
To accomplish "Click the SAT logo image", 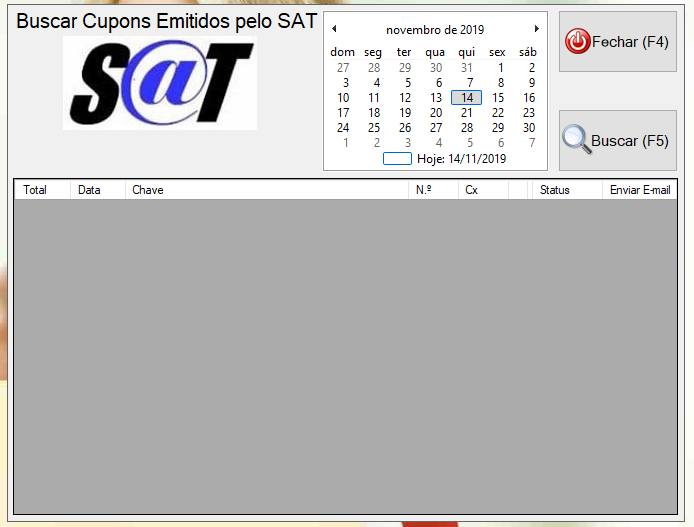I will point(160,83).
